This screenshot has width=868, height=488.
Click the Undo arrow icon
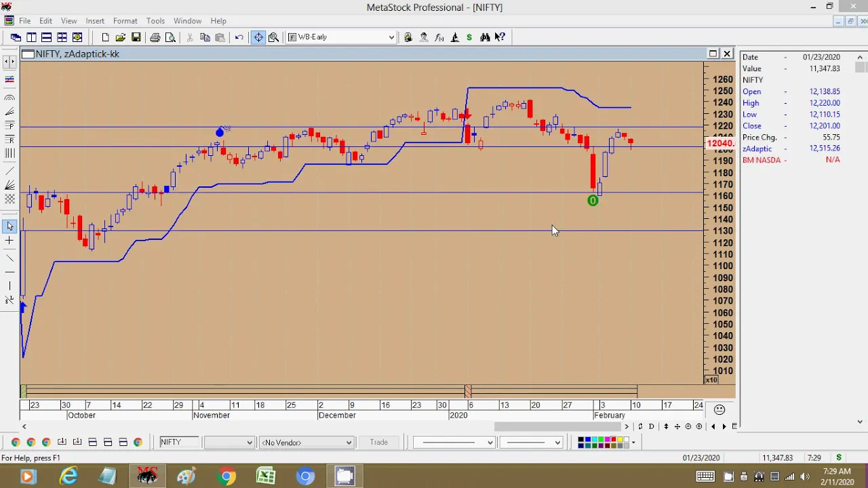tap(239, 37)
